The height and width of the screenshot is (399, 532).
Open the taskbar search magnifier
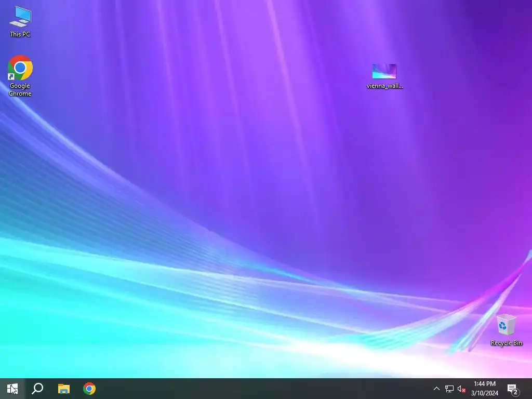tap(37, 389)
